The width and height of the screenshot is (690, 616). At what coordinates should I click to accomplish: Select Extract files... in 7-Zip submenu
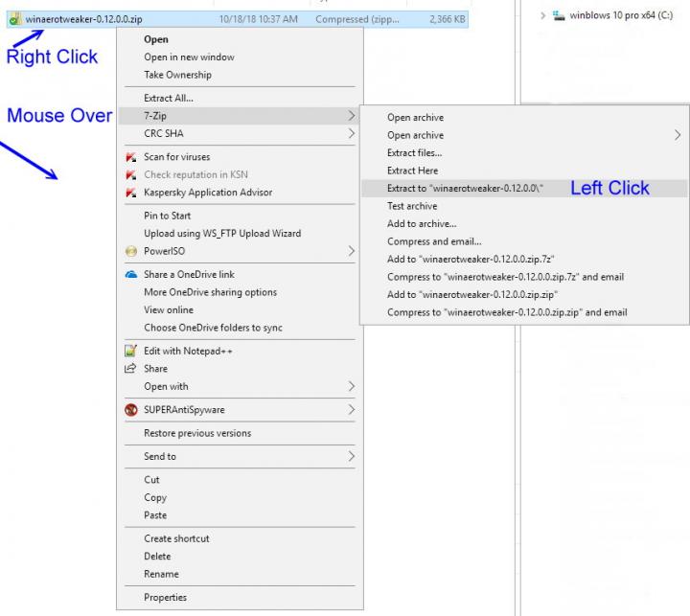(x=415, y=153)
